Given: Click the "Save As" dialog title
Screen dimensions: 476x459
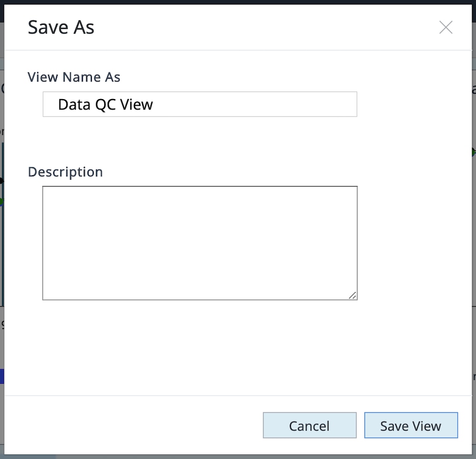Looking at the screenshot, I should coord(61,27).
